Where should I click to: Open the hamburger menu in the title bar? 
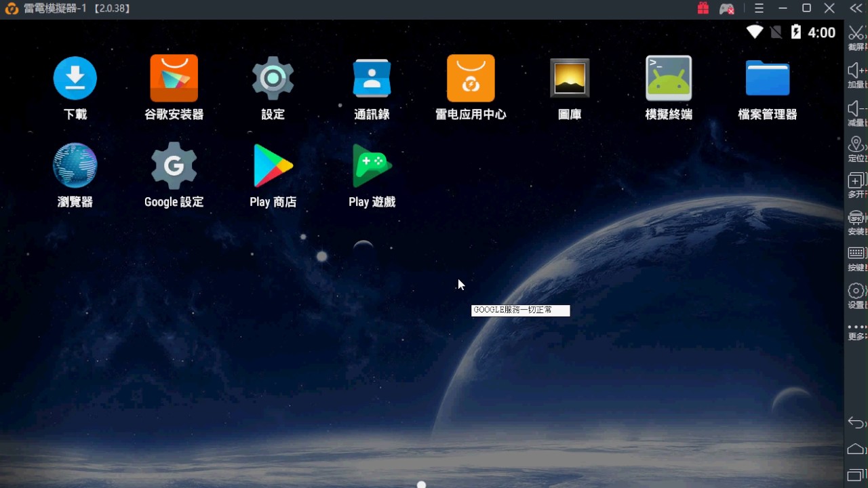click(758, 8)
